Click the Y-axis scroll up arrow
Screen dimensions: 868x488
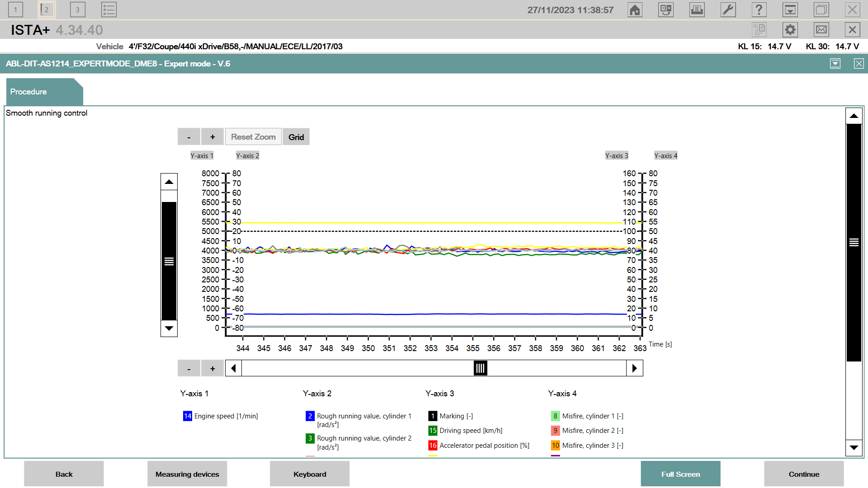click(x=169, y=182)
